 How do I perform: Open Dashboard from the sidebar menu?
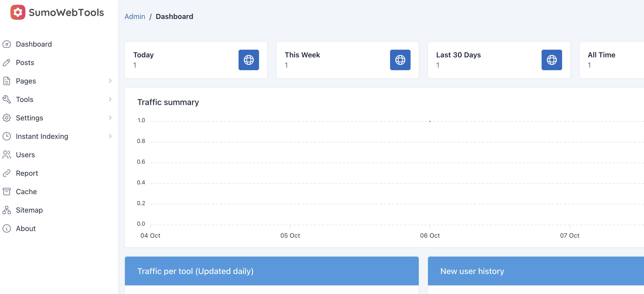pos(34,44)
